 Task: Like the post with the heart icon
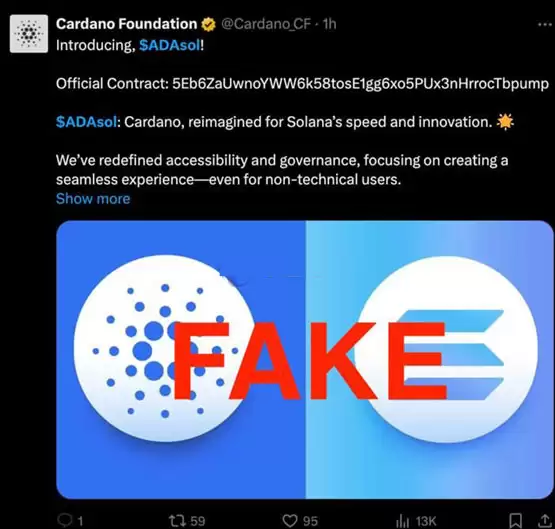pos(290,521)
